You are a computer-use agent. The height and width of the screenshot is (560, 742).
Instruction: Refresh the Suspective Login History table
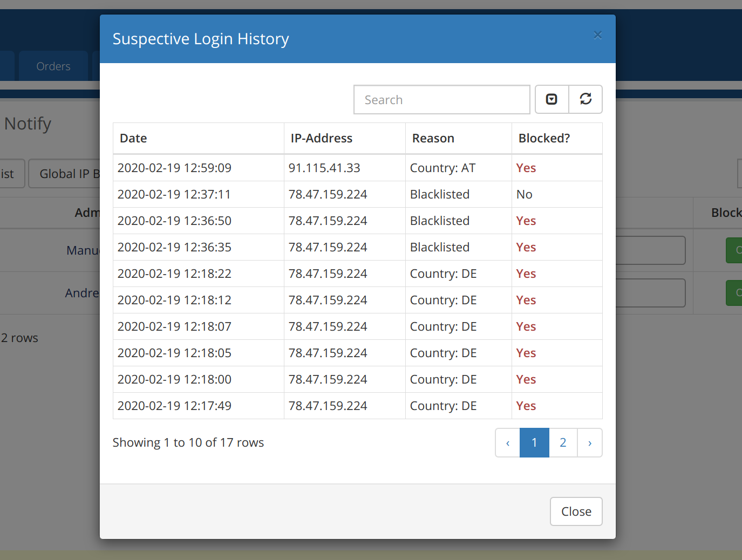[x=586, y=99]
